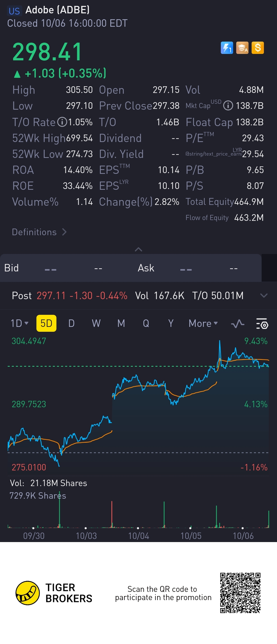
Task: Tap the Mkt Cap info icon
Action: pyautogui.click(x=228, y=106)
